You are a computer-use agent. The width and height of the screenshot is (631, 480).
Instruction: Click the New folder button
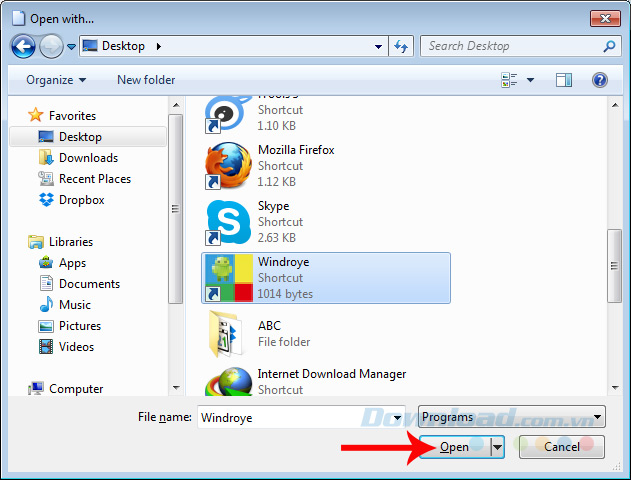[146, 80]
